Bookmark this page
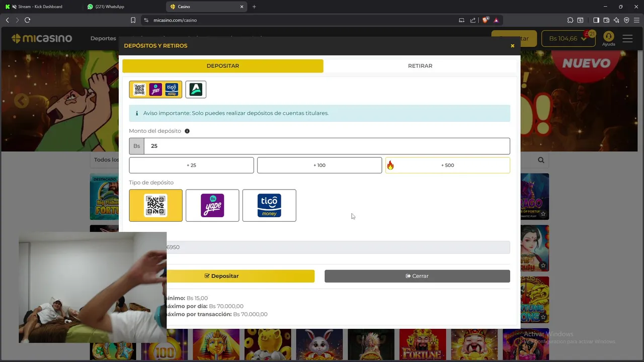The width and height of the screenshot is (644, 362). click(x=133, y=20)
